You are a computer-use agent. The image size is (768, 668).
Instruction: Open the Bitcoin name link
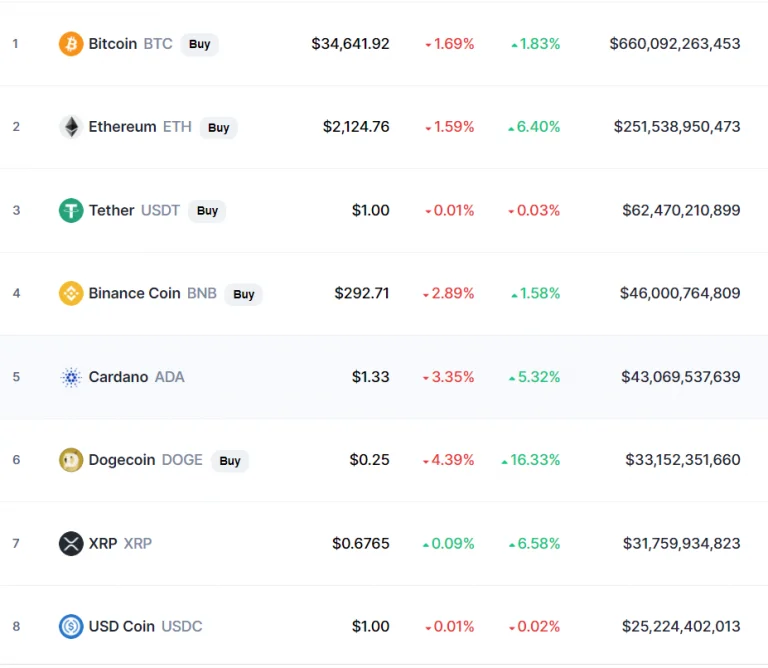click(113, 44)
